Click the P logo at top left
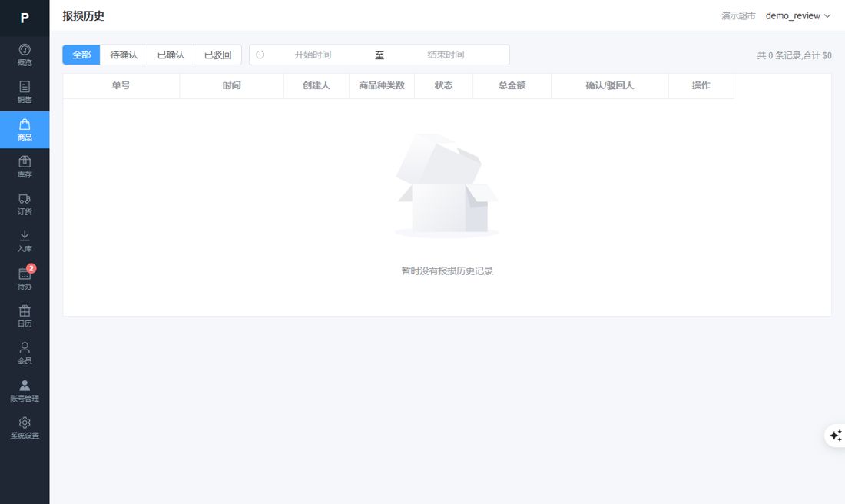The image size is (845, 504). click(x=25, y=18)
